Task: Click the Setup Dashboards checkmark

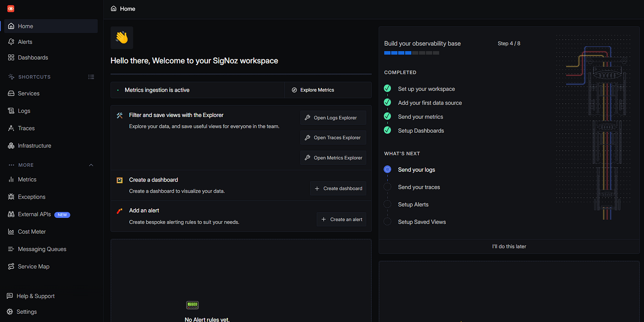Action: (x=387, y=130)
